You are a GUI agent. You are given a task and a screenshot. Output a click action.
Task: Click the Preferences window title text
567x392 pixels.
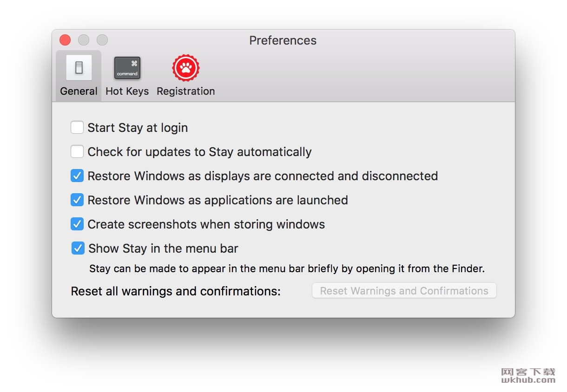(283, 40)
